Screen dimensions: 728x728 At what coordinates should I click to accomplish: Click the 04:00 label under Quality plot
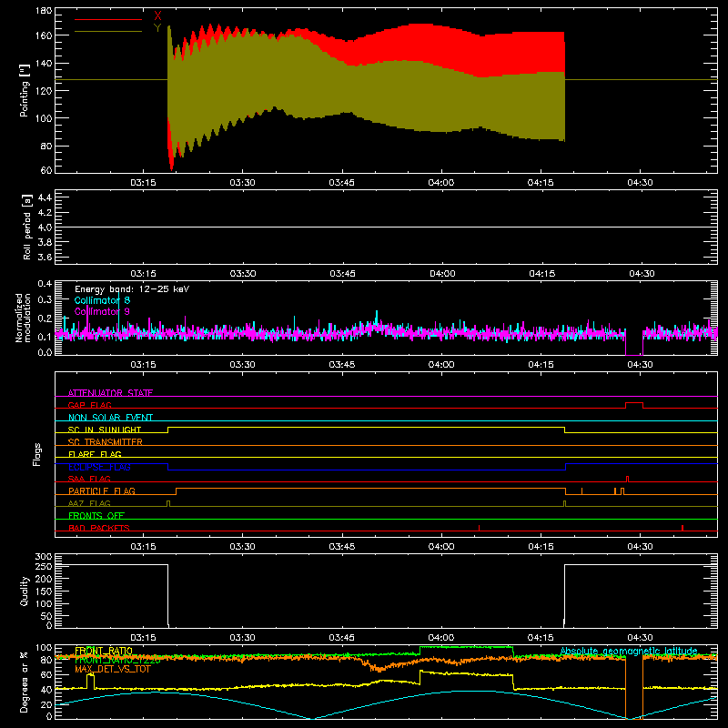coord(441,638)
